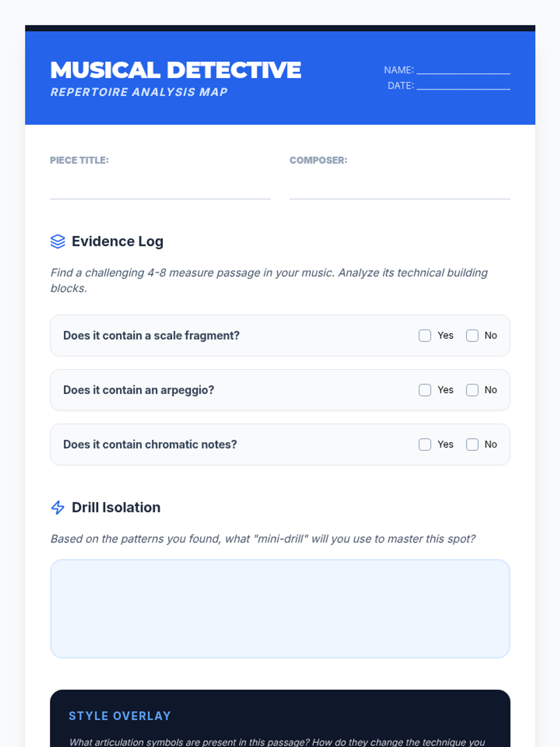Click the Drill Isolation lightning bolt icon
Image resolution: width=560 pixels, height=747 pixels.
(x=58, y=507)
